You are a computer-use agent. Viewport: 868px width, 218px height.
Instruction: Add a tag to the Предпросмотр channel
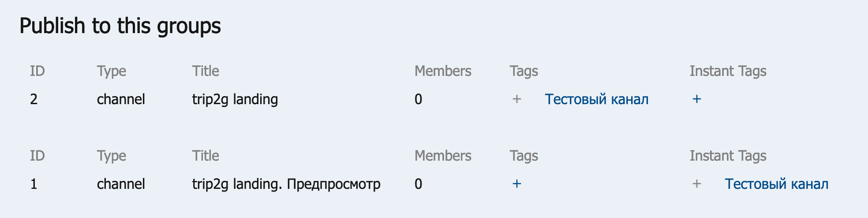(516, 184)
